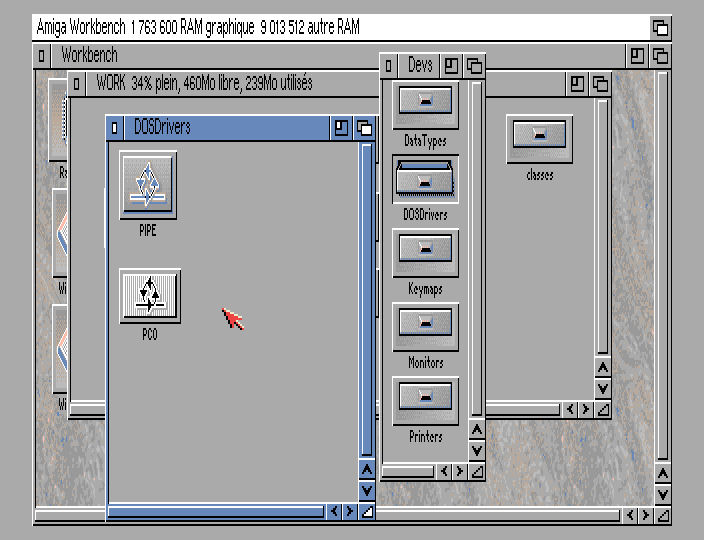
Task: Click the right arrow in DOSDrivers window
Action: [x=349, y=511]
